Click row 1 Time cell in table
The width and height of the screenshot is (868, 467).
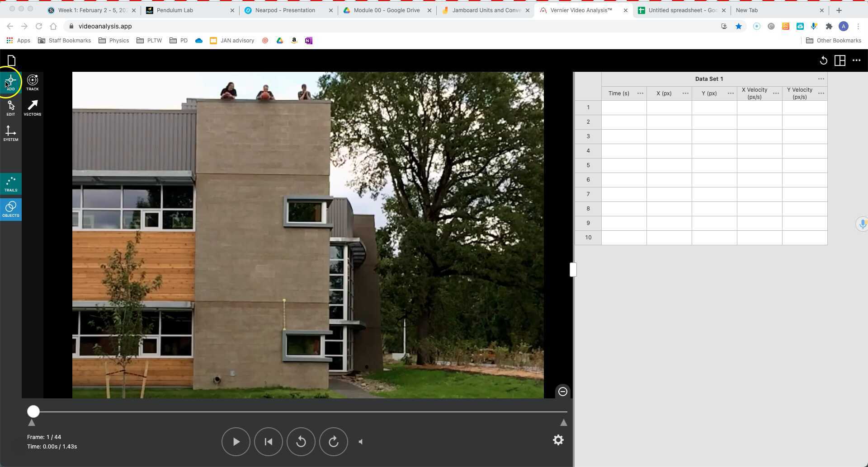click(x=623, y=107)
